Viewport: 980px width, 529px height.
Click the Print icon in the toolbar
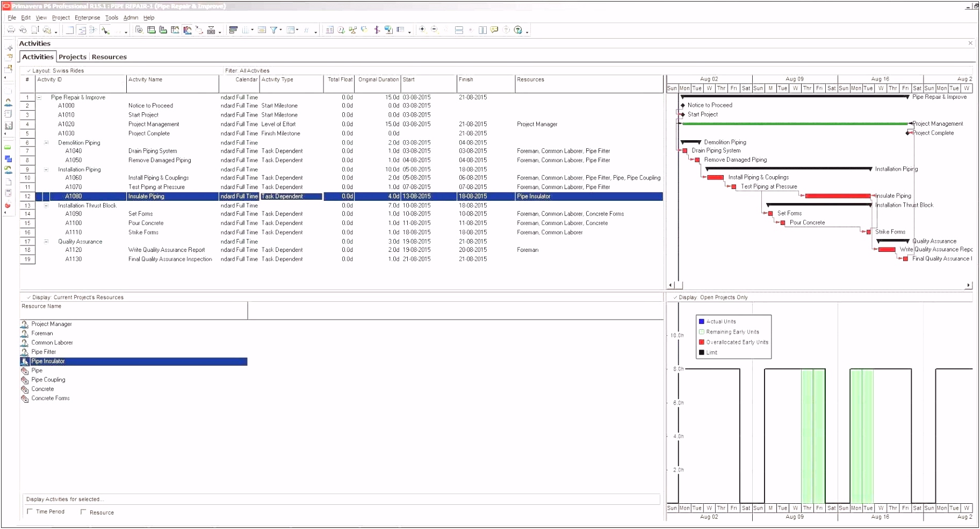[11, 30]
